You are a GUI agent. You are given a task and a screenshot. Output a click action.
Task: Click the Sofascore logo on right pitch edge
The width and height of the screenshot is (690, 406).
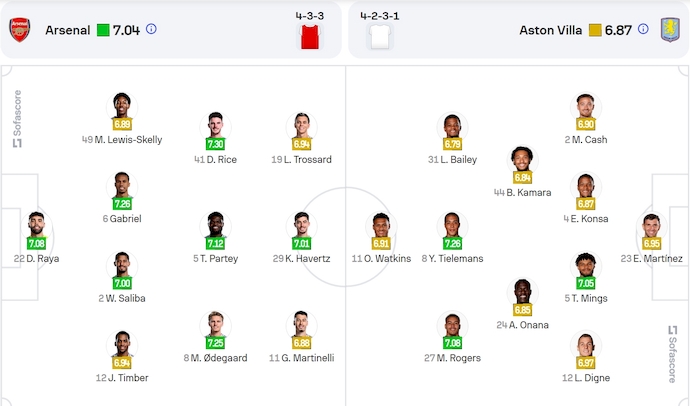point(673,353)
